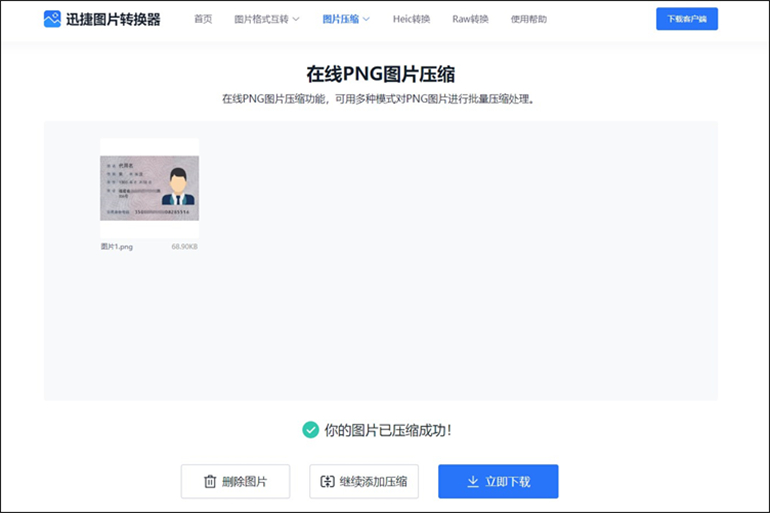Click the 继续添加压缩 button
Image resolution: width=770 pixels, height=513 pixels.
[364, 482]
